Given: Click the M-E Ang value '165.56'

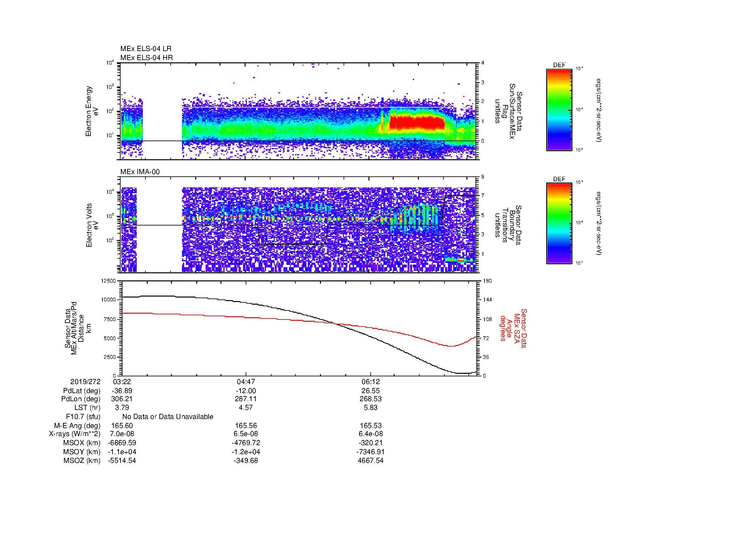Looking at the screenshot, I should (246, 426).
